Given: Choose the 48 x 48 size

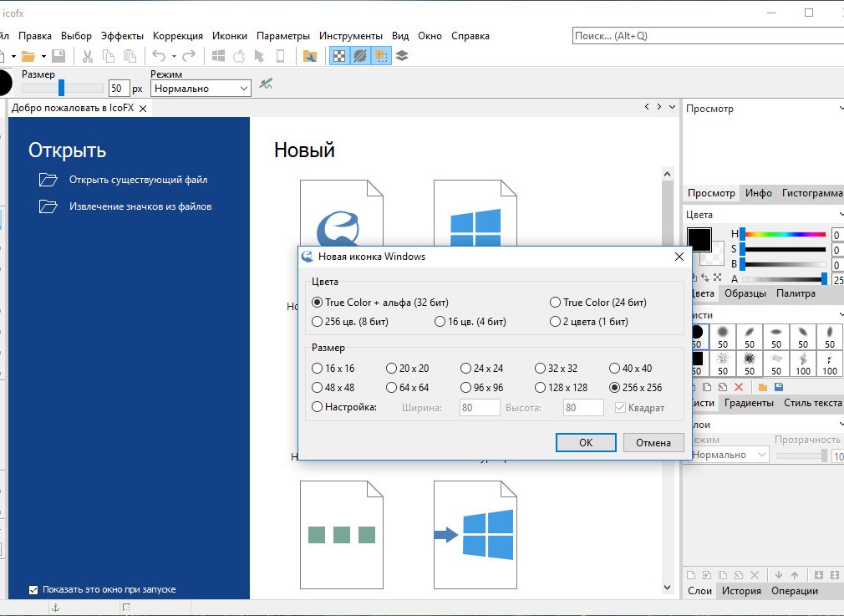Looking at the screenshot, I should 333,388.
